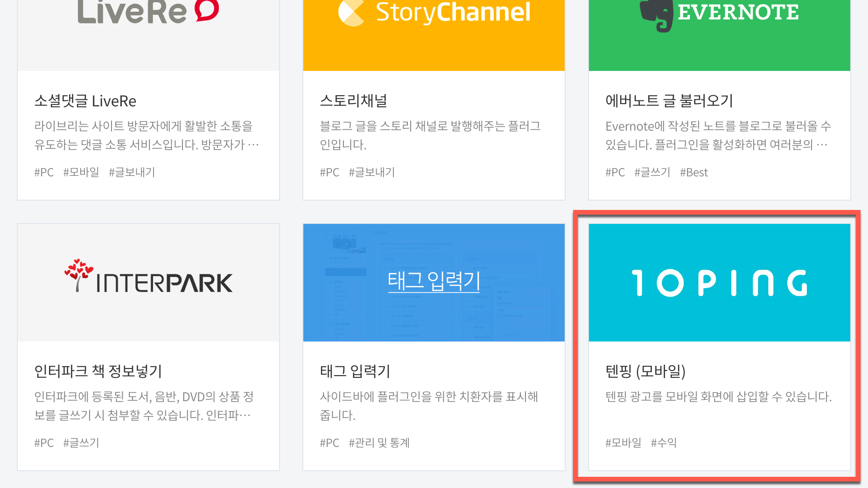Image resolution: width=868 pixels, height=488 pixels.
Task: Click the Interpark red tree icon
Action: [x=78, y=275]
